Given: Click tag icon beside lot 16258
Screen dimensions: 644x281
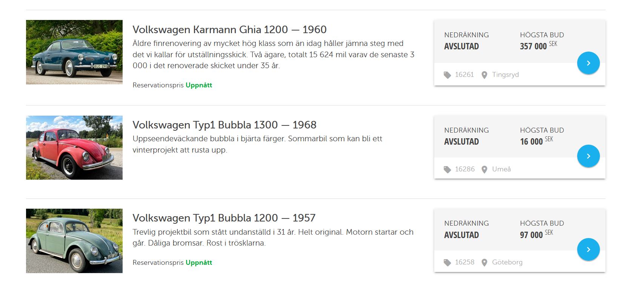Looking at the screenshot, I should point(447,263).
